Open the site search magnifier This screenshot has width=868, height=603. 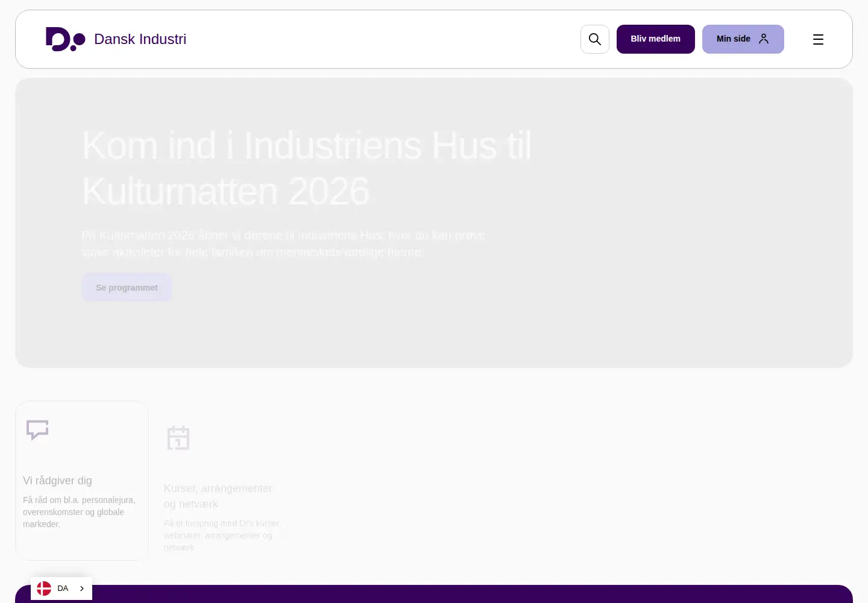(x=595, y=39)
